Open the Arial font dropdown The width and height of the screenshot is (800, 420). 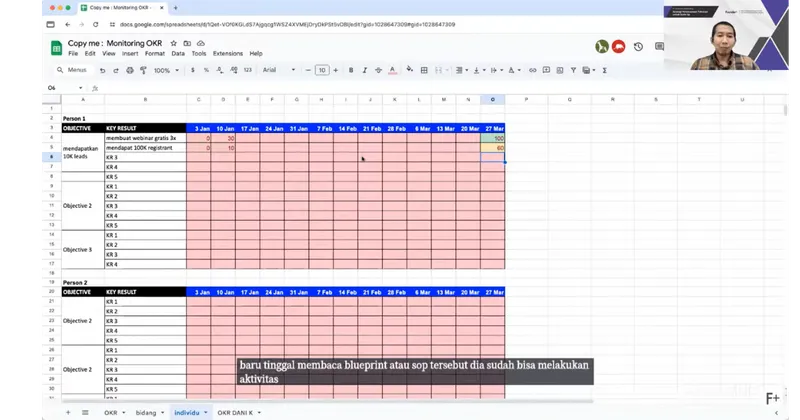pos(279,70)
